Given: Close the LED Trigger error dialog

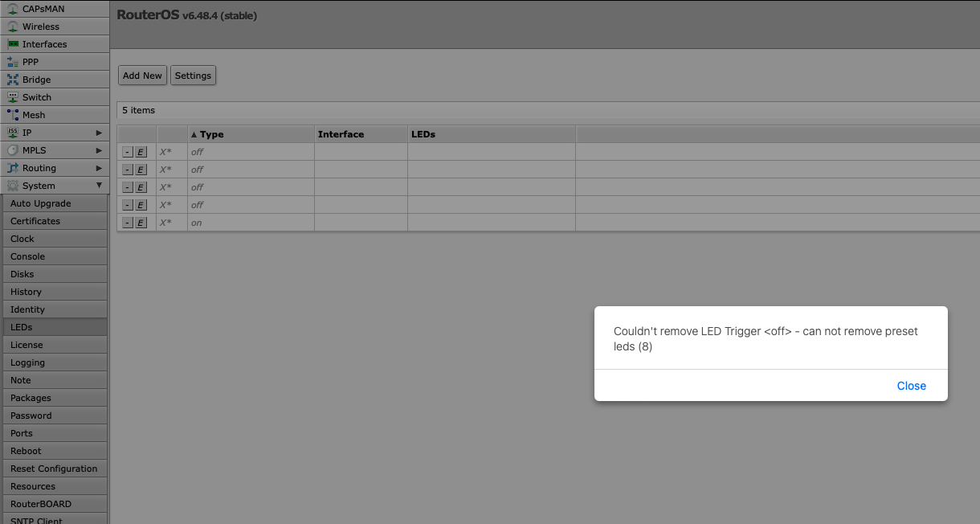Looking at the screenshot, I should coord(911,386).
